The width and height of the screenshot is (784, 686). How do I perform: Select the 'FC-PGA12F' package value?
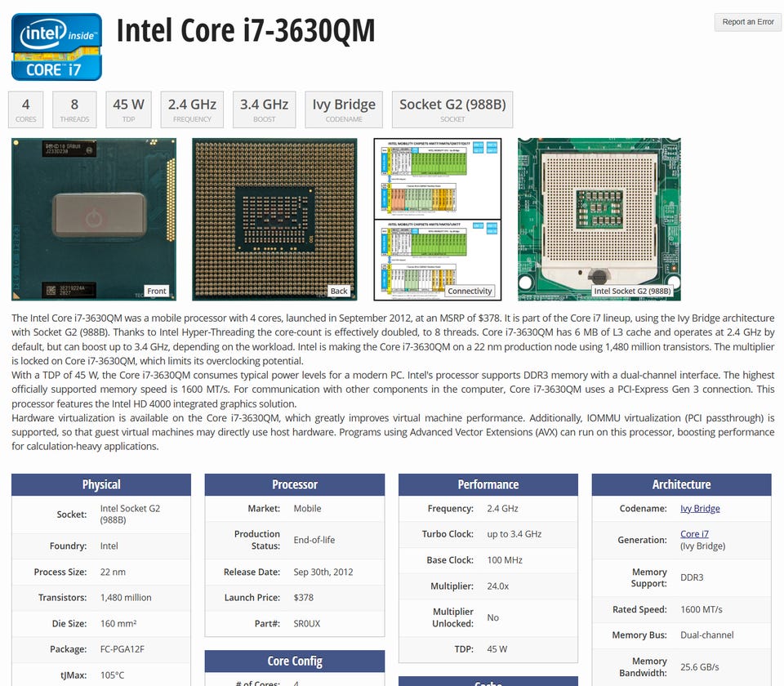click(x=122, y=649)
